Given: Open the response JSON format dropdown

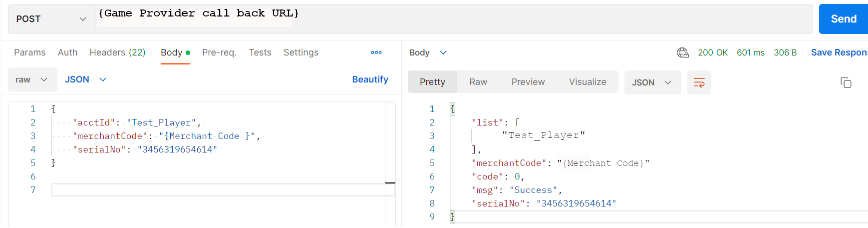Looking at the screenshot, I should click(652, 82).
